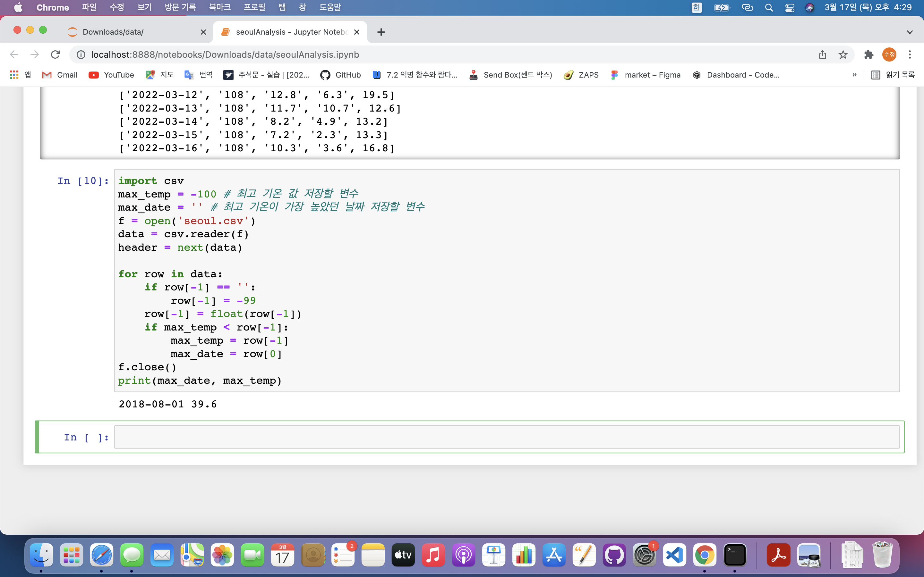Close the seoulAnalysis notebook tab
924x577 pixels.
(x=357, y=32)
